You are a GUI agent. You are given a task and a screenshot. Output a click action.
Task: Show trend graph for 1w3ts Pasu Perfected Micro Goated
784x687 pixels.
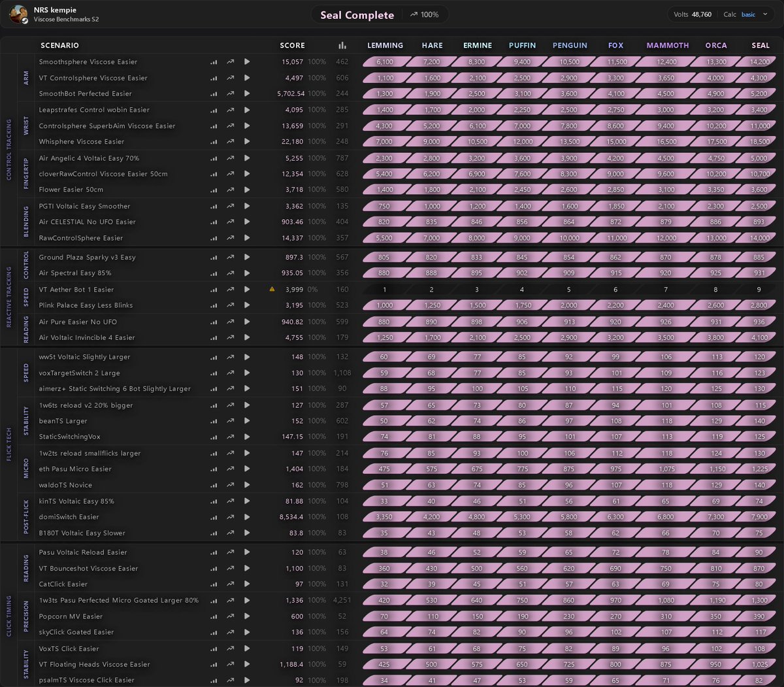[231, 600]
